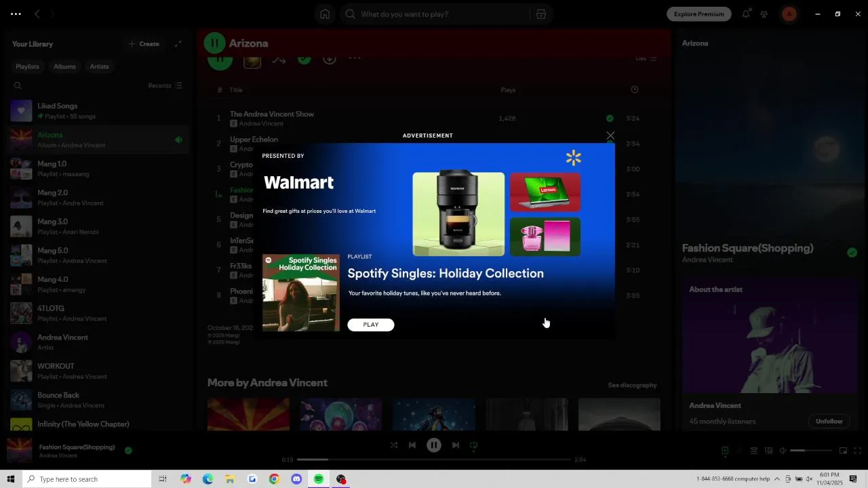Open Bounce Back single in library

(x=98, y=400)
